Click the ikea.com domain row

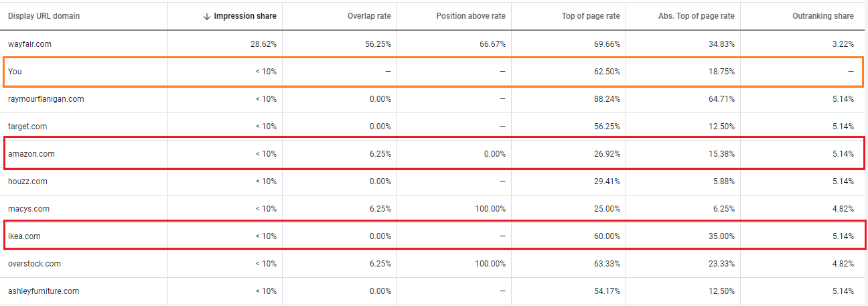click(25, 236)
